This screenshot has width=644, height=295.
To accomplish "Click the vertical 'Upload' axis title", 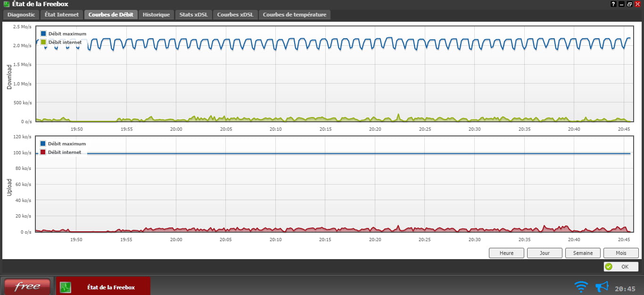I will pyautogui.click(x=9, y=187).
